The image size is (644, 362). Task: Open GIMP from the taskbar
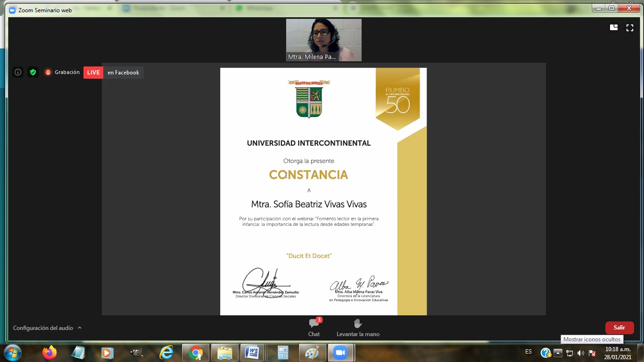137,353
